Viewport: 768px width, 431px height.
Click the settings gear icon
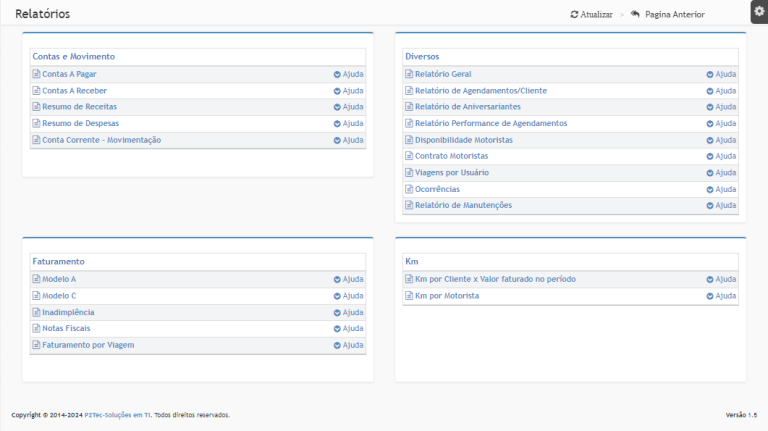point(758,10)
